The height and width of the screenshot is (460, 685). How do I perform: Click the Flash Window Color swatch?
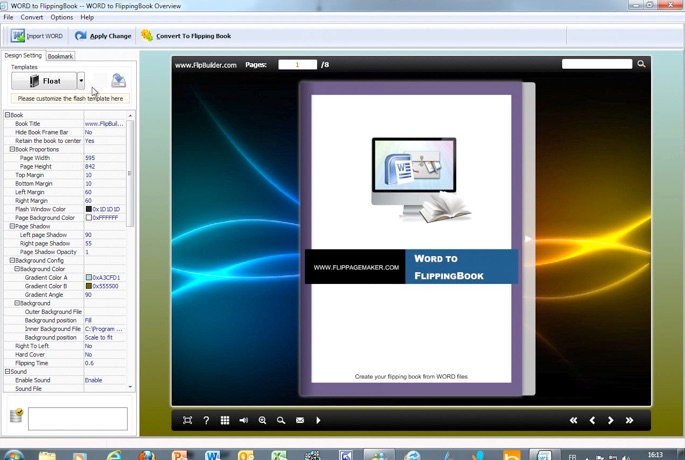89,209
